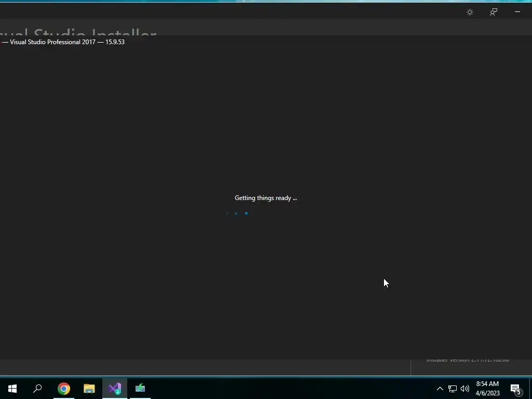This screenshot has width=532, height=399.
Task: Show hidden system tray icons
Action: 440,389
